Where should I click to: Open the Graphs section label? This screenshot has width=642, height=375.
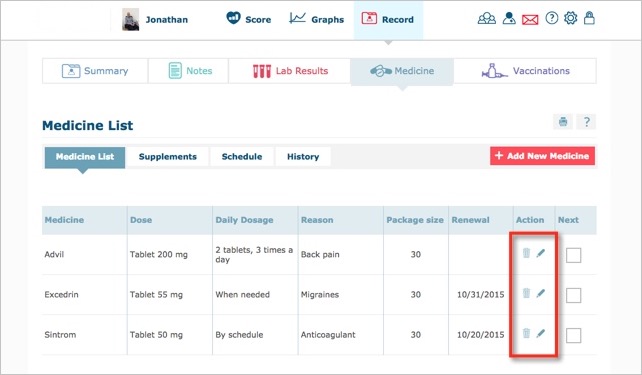tap(328, 19)
